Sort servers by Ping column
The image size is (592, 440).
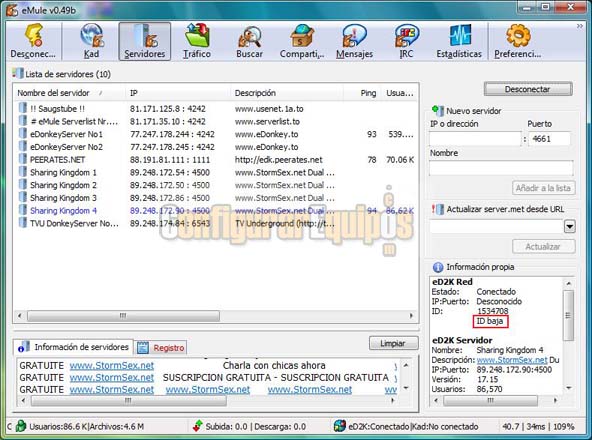coord(368,93)
